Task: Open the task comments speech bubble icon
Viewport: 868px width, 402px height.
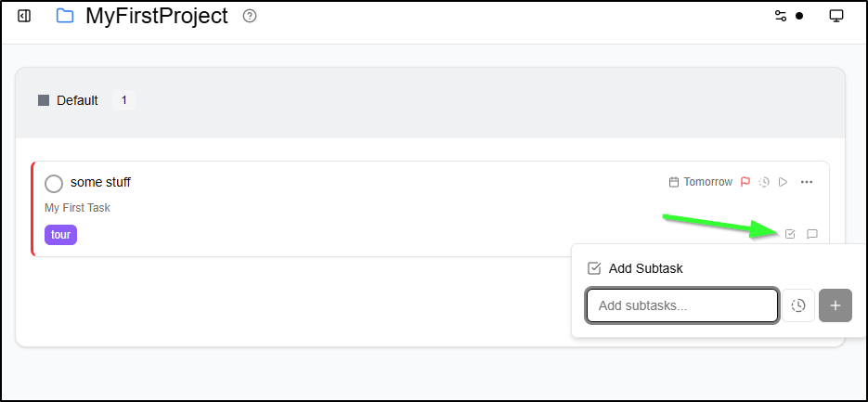Action: pyautogui.click(x=812, y=234)
